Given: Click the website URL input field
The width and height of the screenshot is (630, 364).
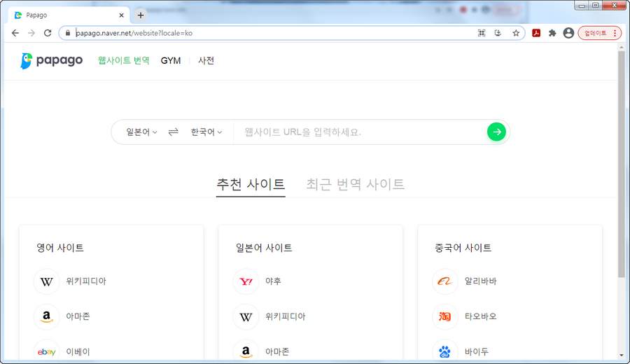Looking at the screenshot, I should pyautogui.click(x=360, y=132).
